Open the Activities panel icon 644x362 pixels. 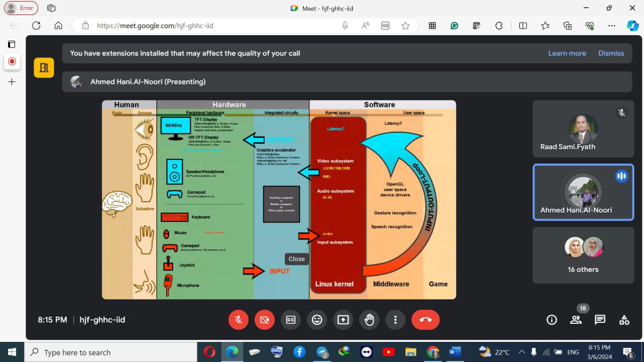[624, 320]
